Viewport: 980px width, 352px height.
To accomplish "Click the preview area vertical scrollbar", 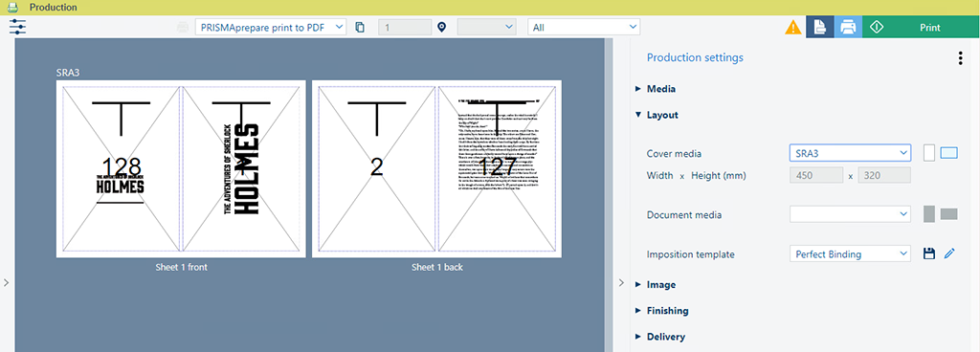I will (609, 195).
